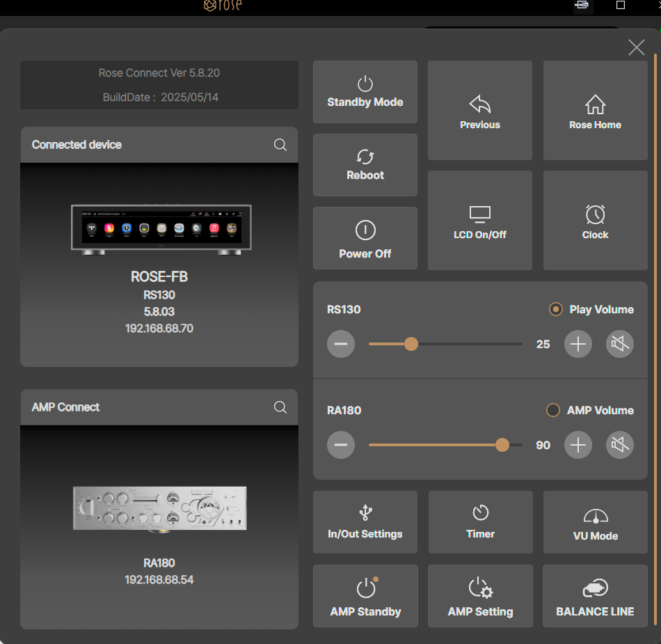Viewport: 661px width, 644px height.
Task: Click the Standby Mode button
Action: pos(365,92)
